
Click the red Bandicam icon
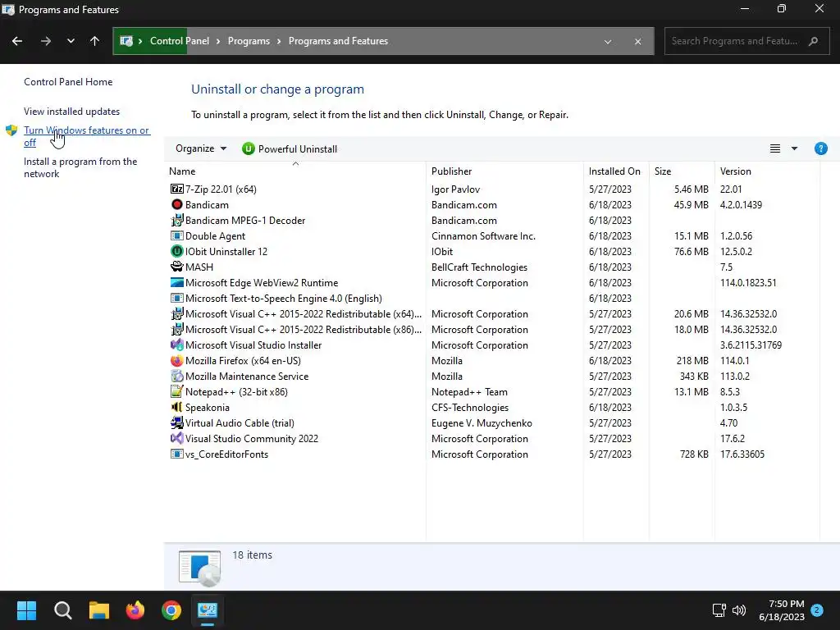point(177,204)
